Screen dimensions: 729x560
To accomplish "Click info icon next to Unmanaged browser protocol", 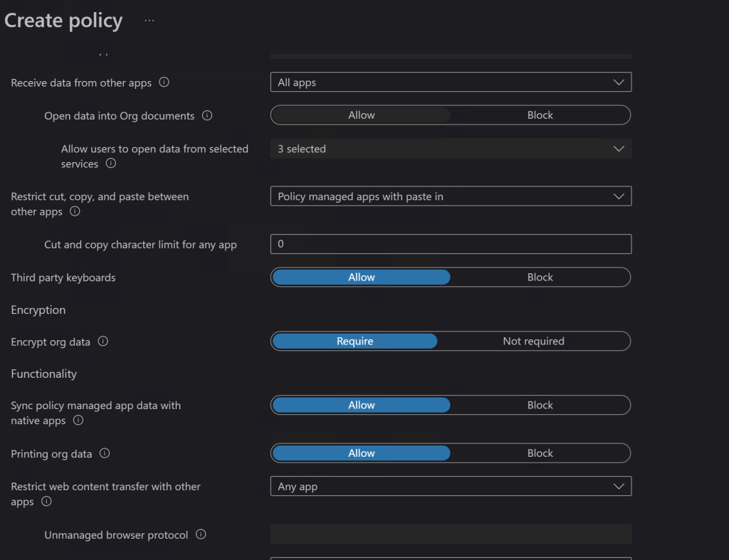I will click(x=201, y=534).
